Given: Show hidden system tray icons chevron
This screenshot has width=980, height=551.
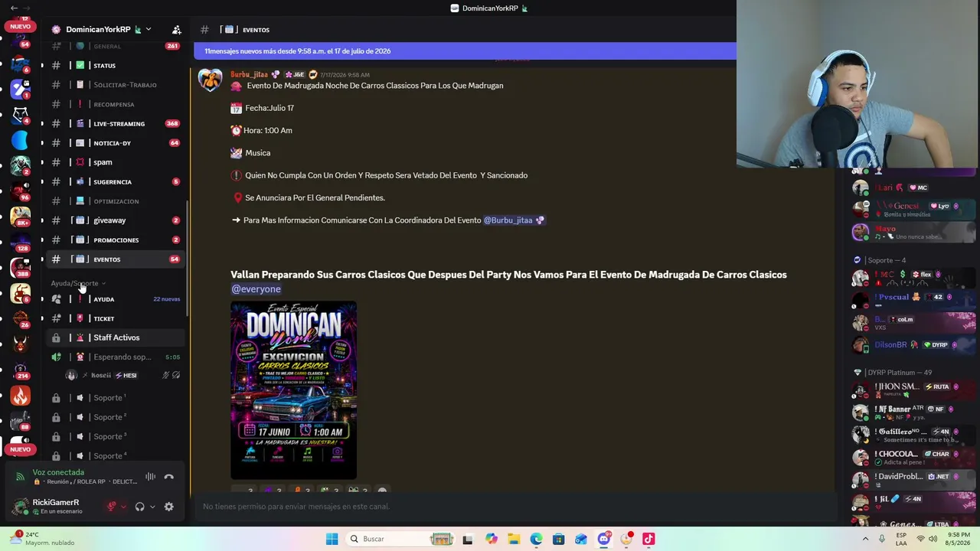Looking at the screenshot, I should point(866,539).
